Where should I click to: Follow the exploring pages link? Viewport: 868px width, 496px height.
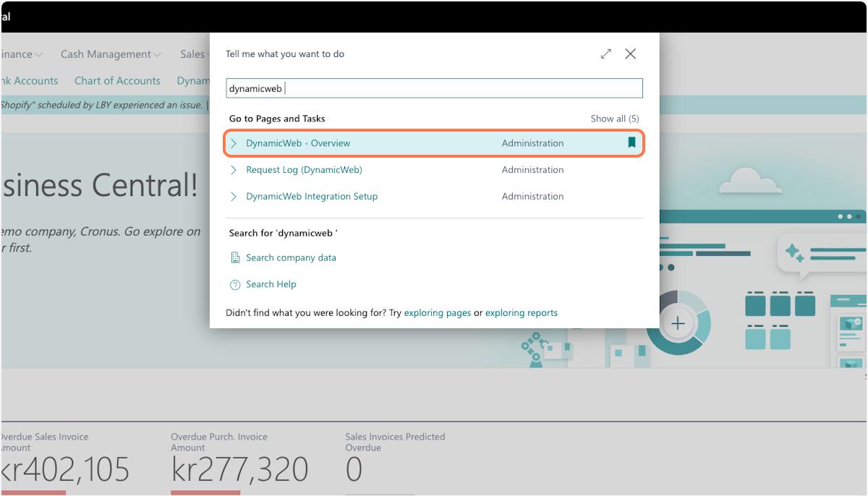(x=437, y=313)
